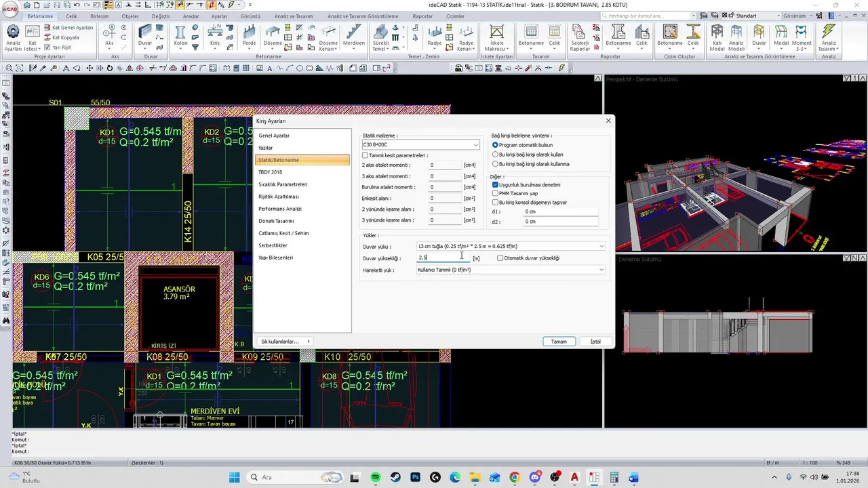Screen dimensions: 868x488
Task: Switch to Raporlar ribbon tab
Action: tap(422, 16)
